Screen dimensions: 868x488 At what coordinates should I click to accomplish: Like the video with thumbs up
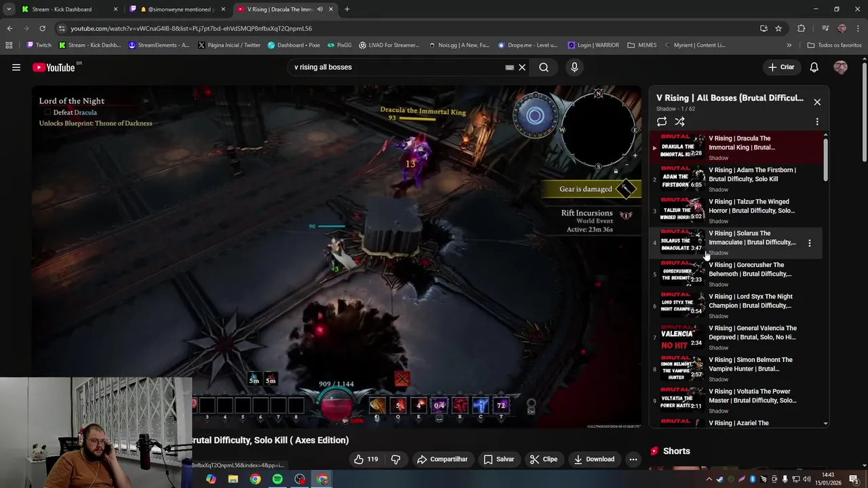(366, 459)
